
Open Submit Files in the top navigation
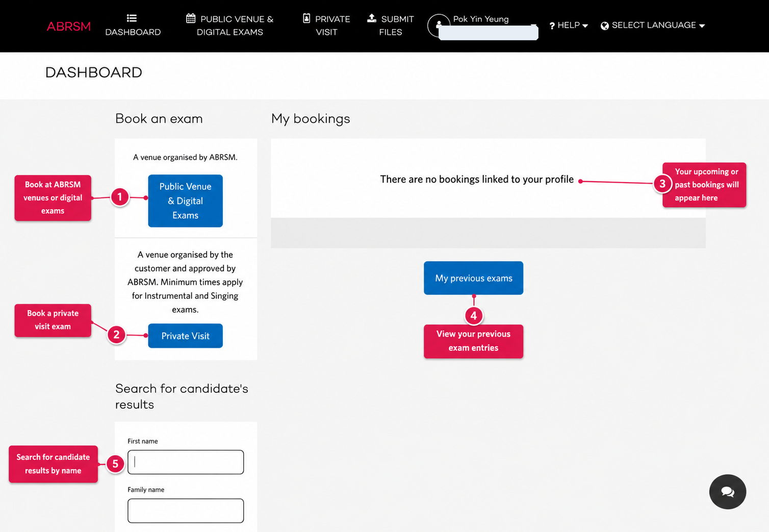391,26
